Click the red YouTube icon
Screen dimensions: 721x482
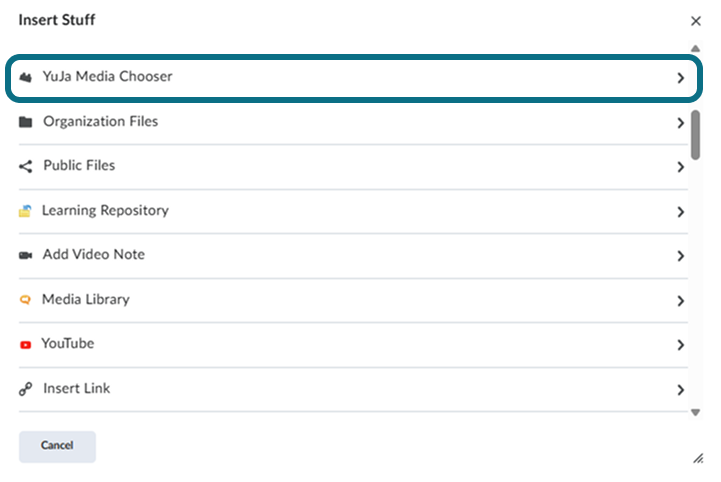click(26, 344)
